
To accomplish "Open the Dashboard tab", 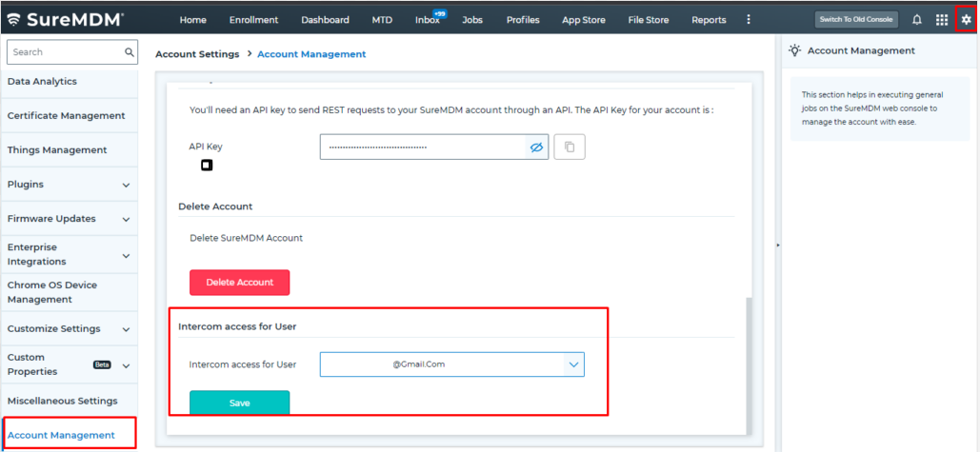I will pos(325,20).
